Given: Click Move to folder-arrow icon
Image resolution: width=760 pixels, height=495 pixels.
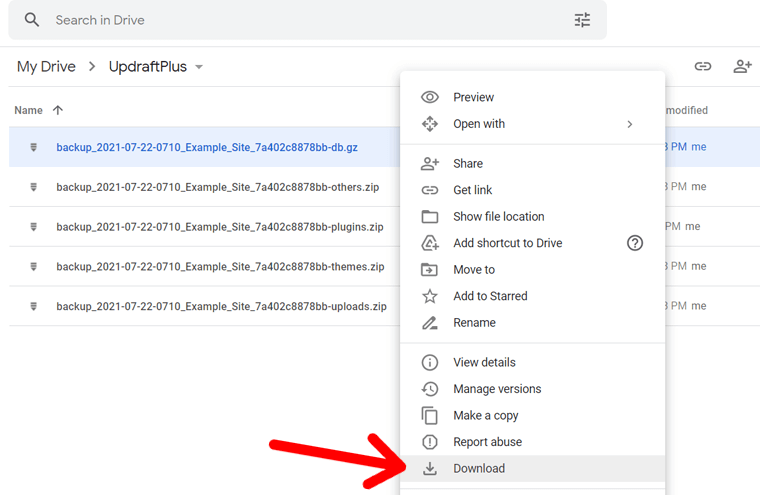Looking at the screenshot, I should [429, 270].
